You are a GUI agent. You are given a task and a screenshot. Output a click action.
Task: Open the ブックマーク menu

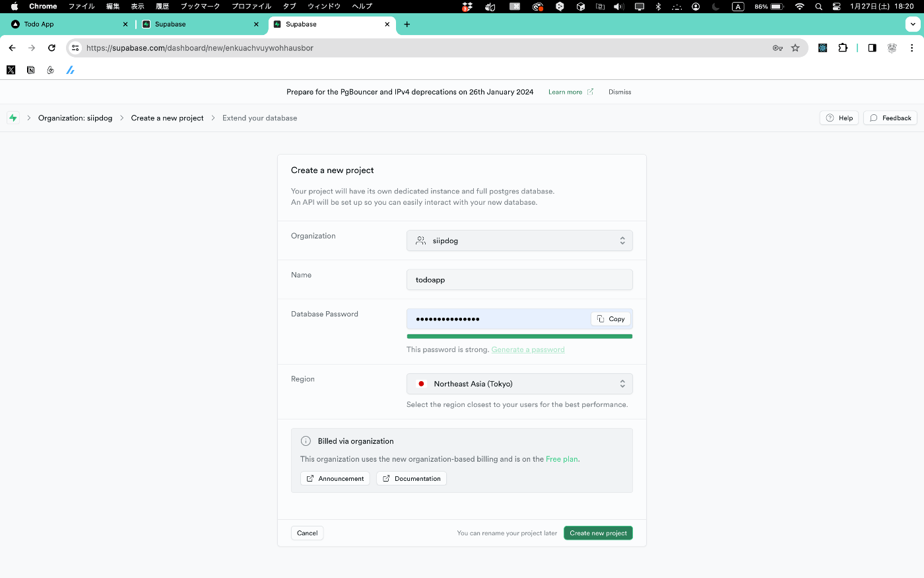click(200, 6)
